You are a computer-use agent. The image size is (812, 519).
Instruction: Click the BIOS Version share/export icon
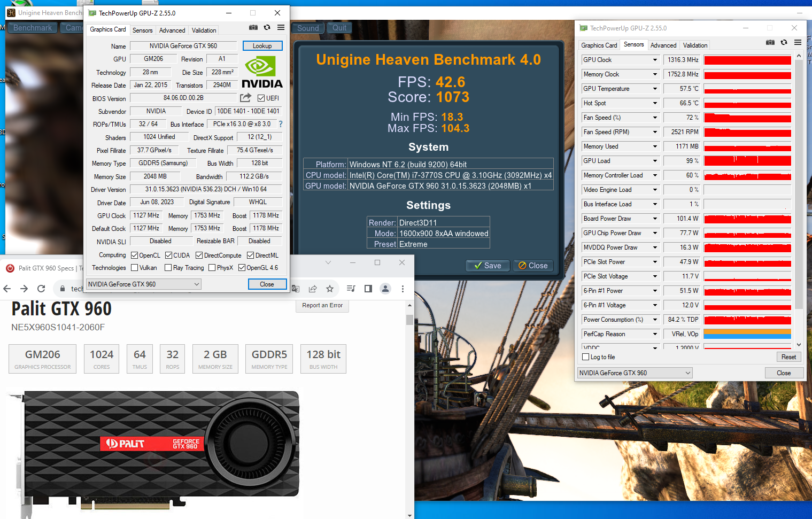[x=245, y=98]
